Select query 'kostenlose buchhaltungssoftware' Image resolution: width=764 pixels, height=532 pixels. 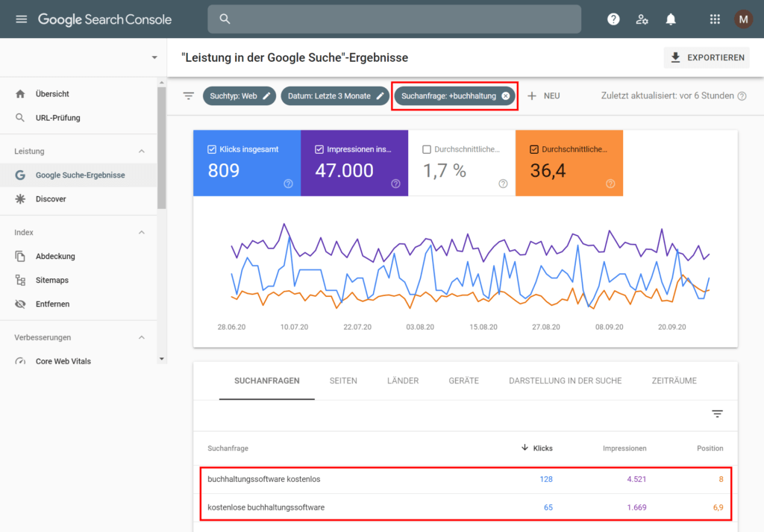[x=266, y=507]
